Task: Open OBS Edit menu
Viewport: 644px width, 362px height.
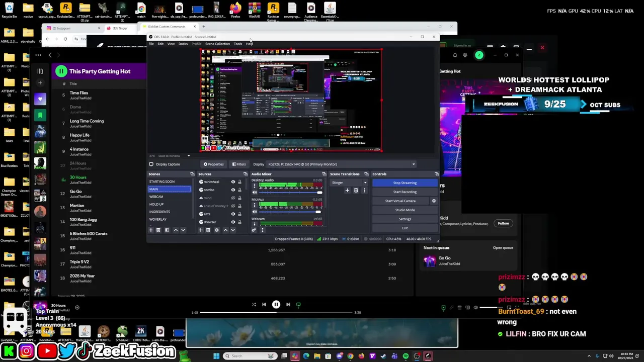Action: click(x=160, y=44)
